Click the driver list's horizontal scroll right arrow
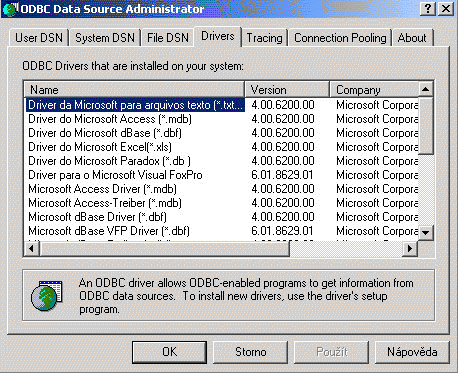This screenshot has width=458, height=373. point(410,248)
